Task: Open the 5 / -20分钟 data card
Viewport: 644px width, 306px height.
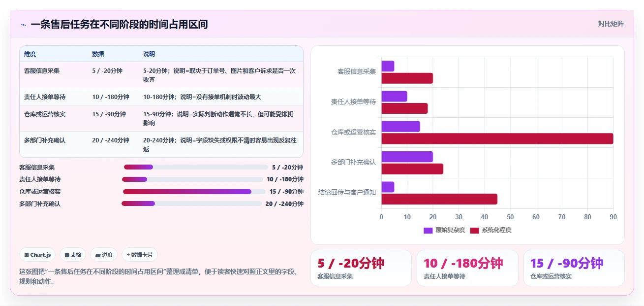Action: 361,268
